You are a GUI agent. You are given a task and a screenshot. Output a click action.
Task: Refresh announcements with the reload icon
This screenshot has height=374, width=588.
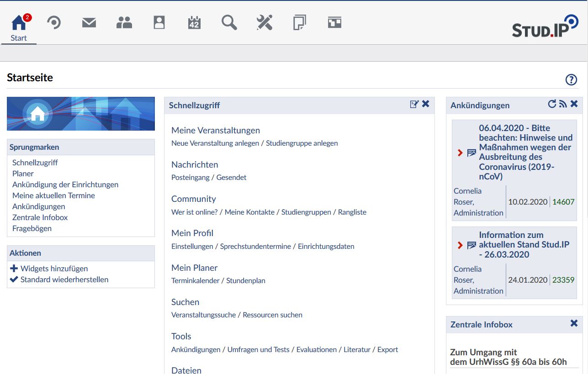click(552, 104)
